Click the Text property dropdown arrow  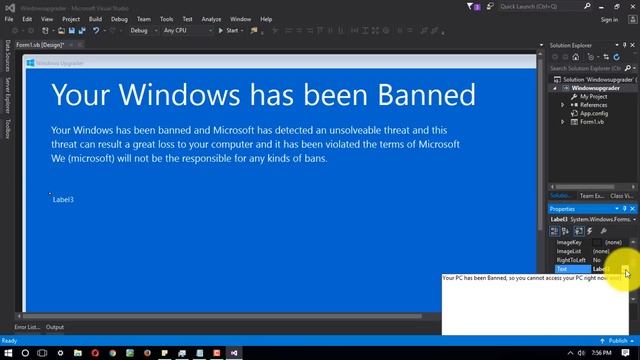coord(625,269)
